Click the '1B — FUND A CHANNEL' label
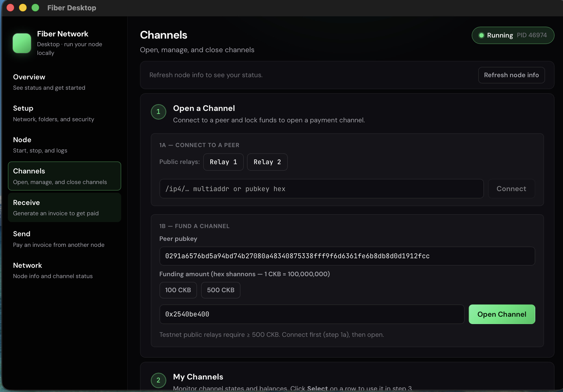This screenshot has width=563, height=392. click(x=194, y=226)
